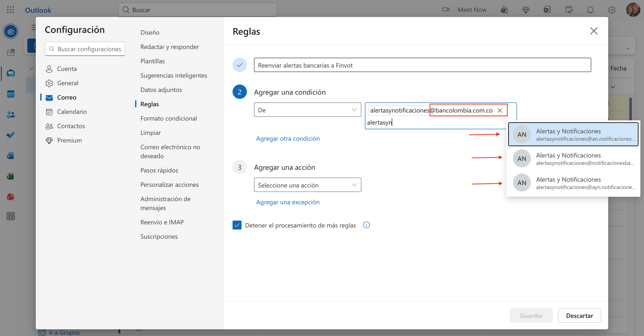The width and height of the screenshot is (644, 336).
Task: Toggle Detener el procesamiento de más reglas checkbox
Action: pyautogui.click(x=237, y=225)
